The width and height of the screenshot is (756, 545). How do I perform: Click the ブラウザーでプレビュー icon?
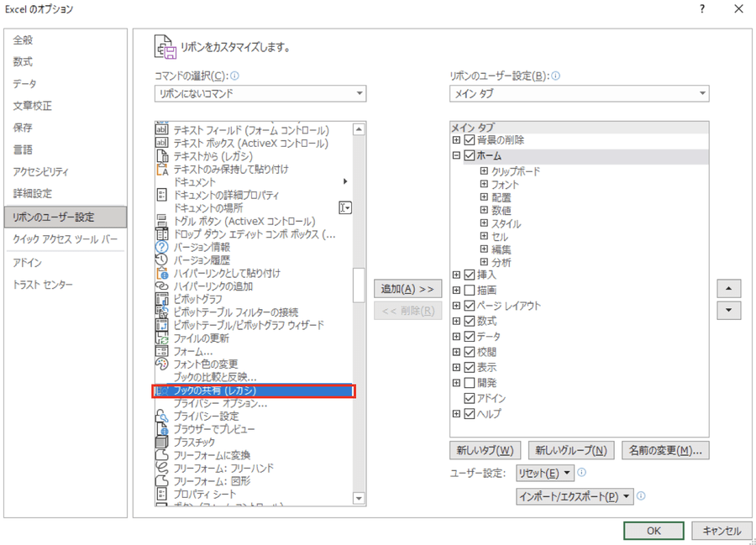click(162, 429)
